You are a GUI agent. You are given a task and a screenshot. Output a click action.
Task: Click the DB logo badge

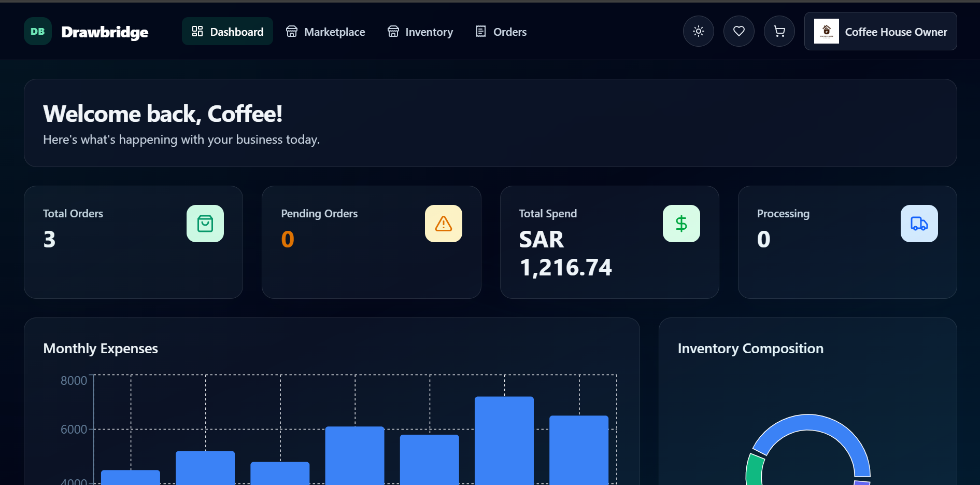tap(38, 31)
